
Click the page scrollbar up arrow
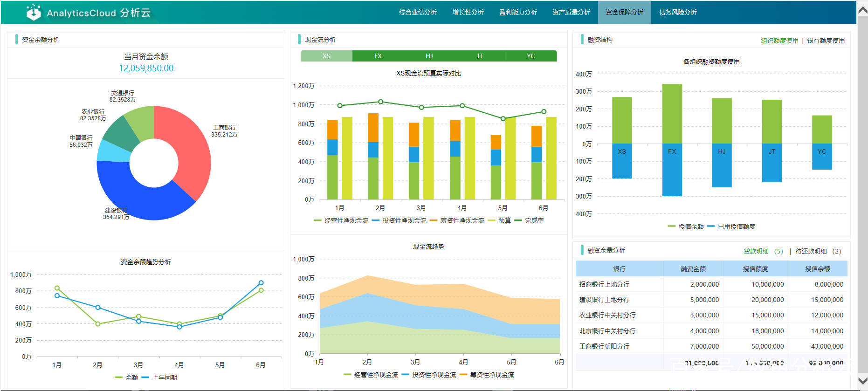point(862,10)
